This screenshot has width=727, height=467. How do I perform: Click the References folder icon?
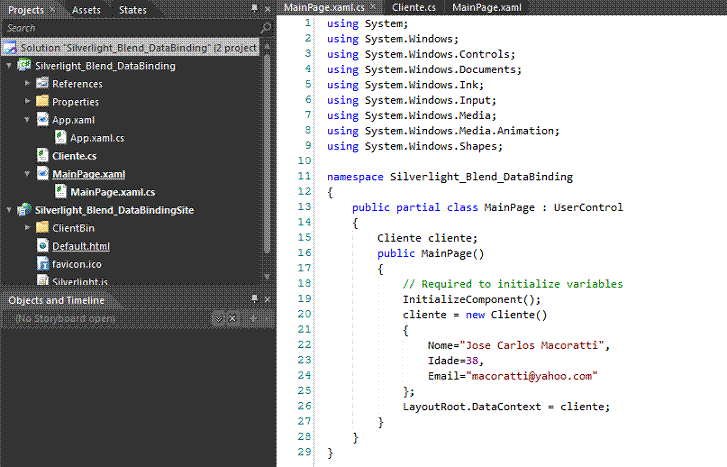pos(42,83)
